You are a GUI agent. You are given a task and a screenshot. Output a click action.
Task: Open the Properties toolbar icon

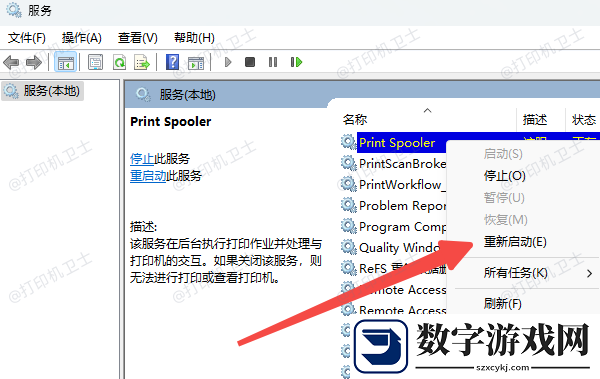pyautogui.click(x=95, y=62)
